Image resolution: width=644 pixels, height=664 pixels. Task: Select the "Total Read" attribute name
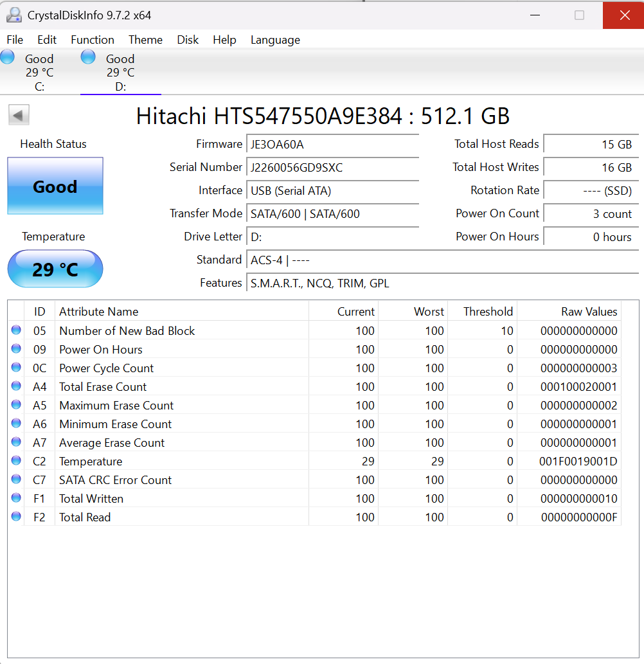pos(85,517)
